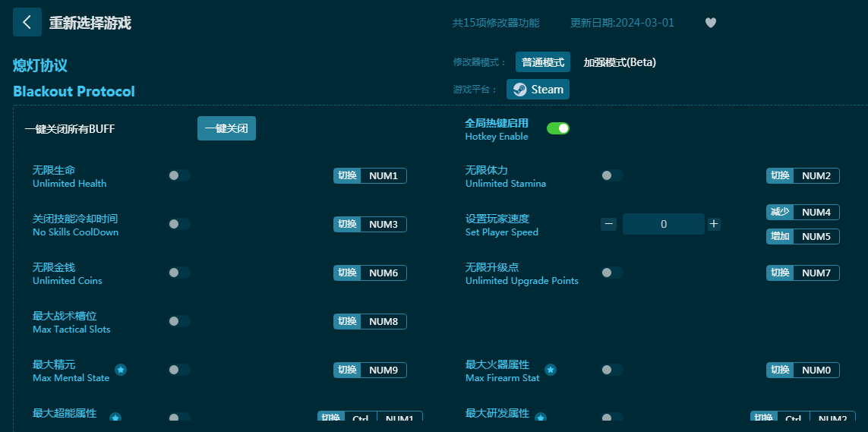Screen dimensions: 868x432
Task: Click NUM9 hotkey for Max Mental State
Action: 370,371
